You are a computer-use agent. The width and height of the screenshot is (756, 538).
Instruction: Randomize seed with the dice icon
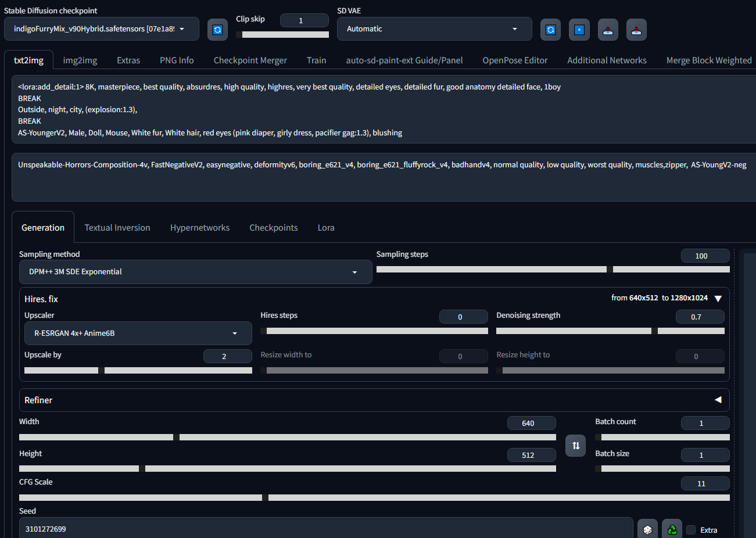[x=647, y=529]
